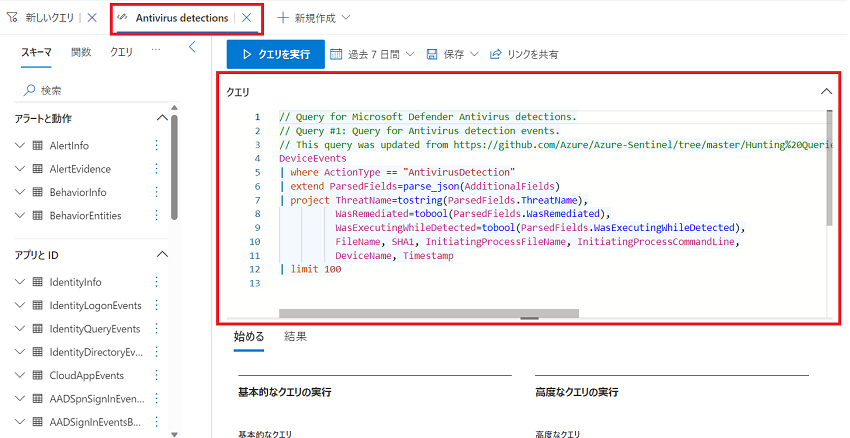Switch to the スキーマ tab
The image size is (850, 438).
point(36,53)
